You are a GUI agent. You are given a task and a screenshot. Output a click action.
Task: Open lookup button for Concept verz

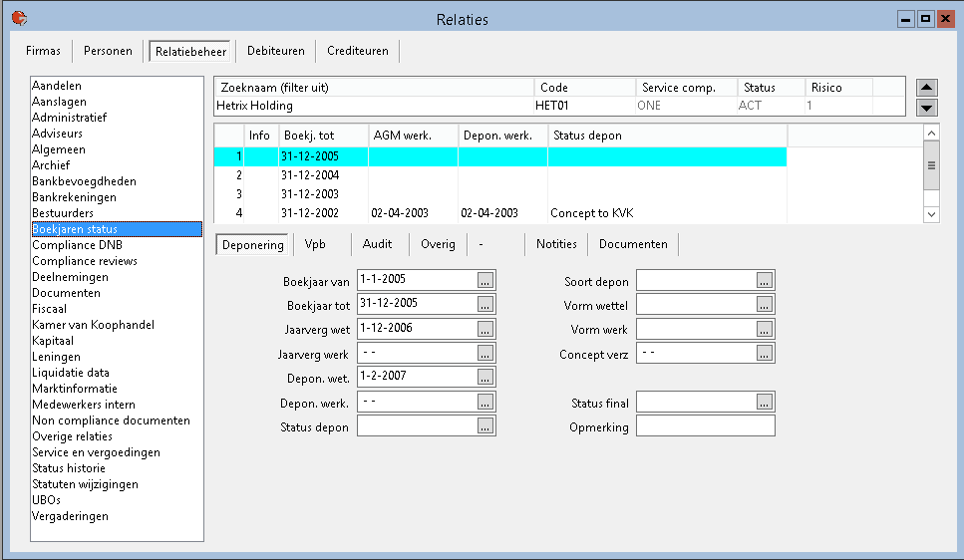(765, 354)
